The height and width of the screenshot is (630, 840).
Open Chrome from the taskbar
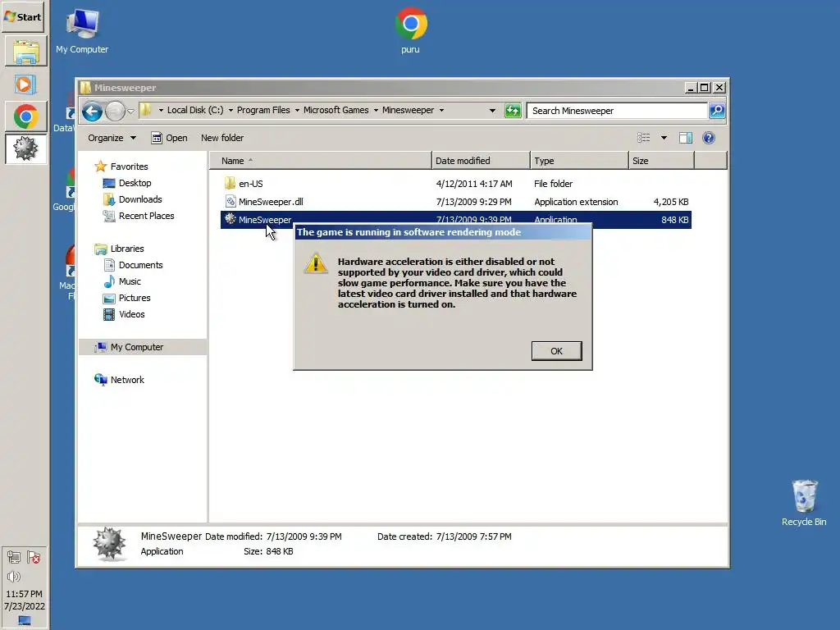tap(25, 116)
